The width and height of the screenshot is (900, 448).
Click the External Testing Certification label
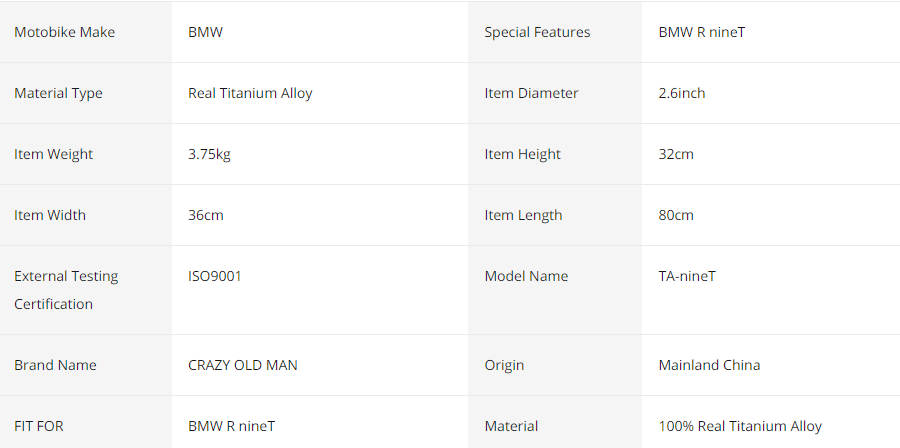pyautogui.click(x=66, y=290)
